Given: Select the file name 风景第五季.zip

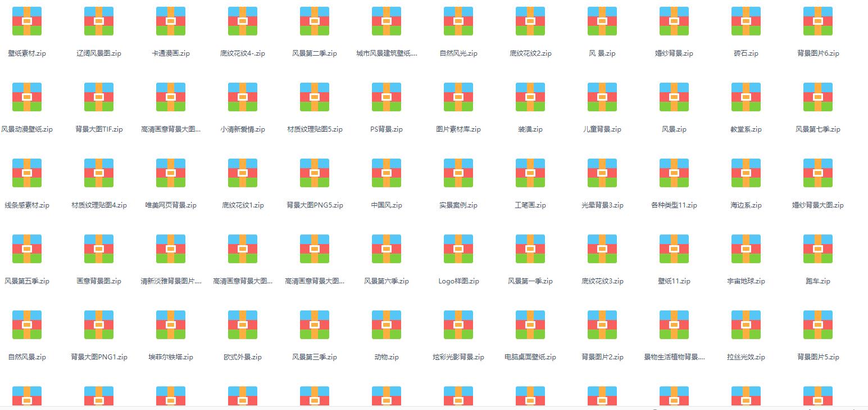Looking at the screenshot, I should pos(27,281).
